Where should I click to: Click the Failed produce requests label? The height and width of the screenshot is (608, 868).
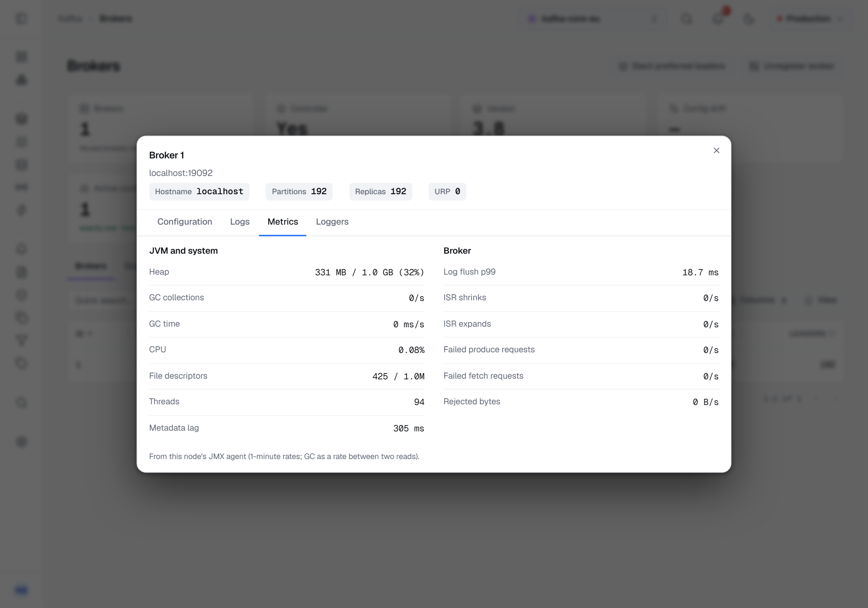click(x=489, y=350)
